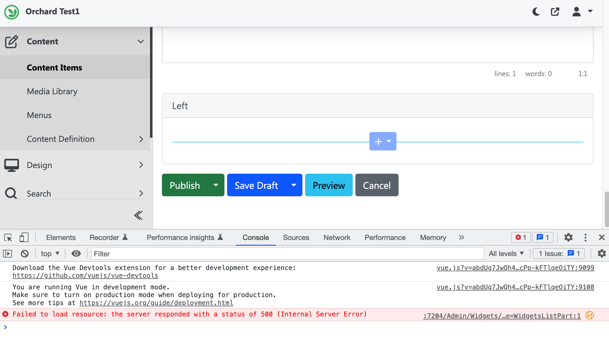Screen dimensions: 609x364
Task: Click the Orchard Test1 leaf logo
Action: [x=11, y=12]
